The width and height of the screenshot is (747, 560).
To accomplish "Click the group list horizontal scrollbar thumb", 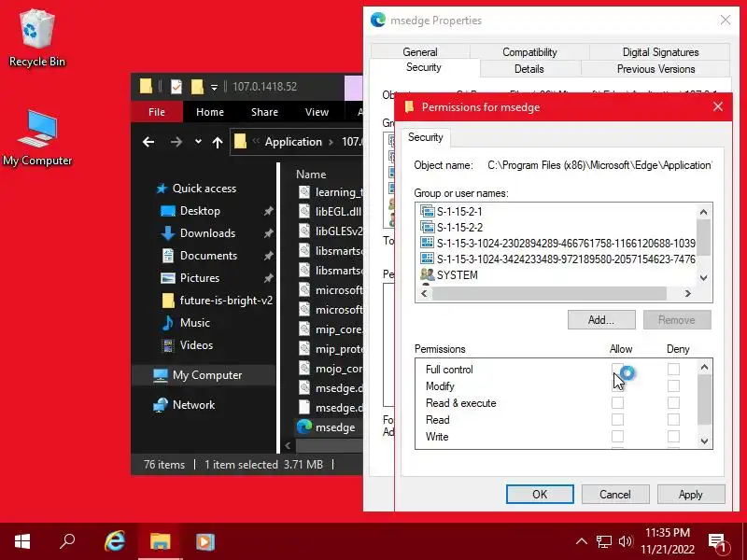I will point(549,293).
